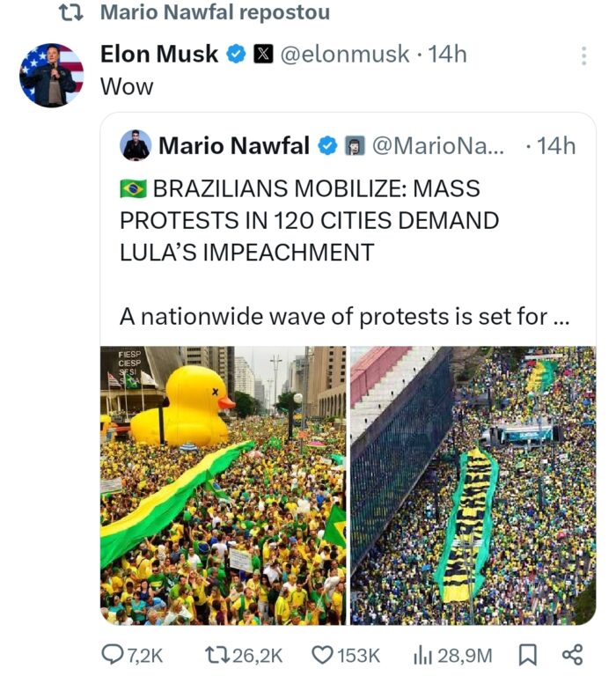Open Mario Nawfal's quoted avatar
This screenshot has width=616, height=676.
[x=136, y=145]
